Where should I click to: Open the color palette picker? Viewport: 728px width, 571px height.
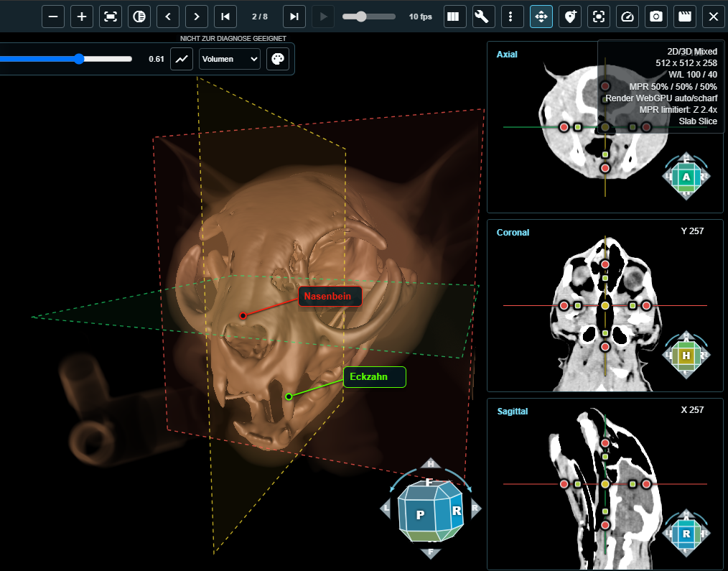[x=278, y=59]
